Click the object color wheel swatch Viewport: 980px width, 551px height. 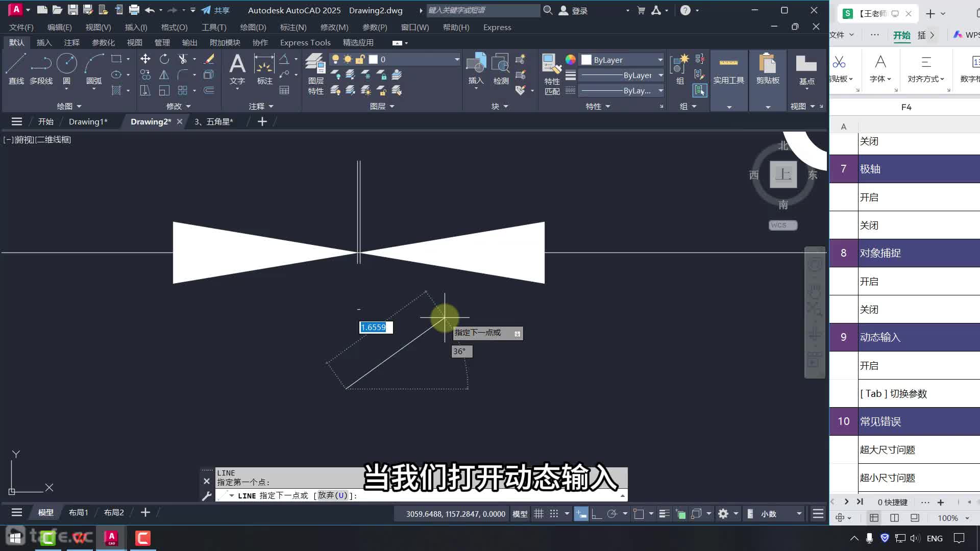point(570,60)
